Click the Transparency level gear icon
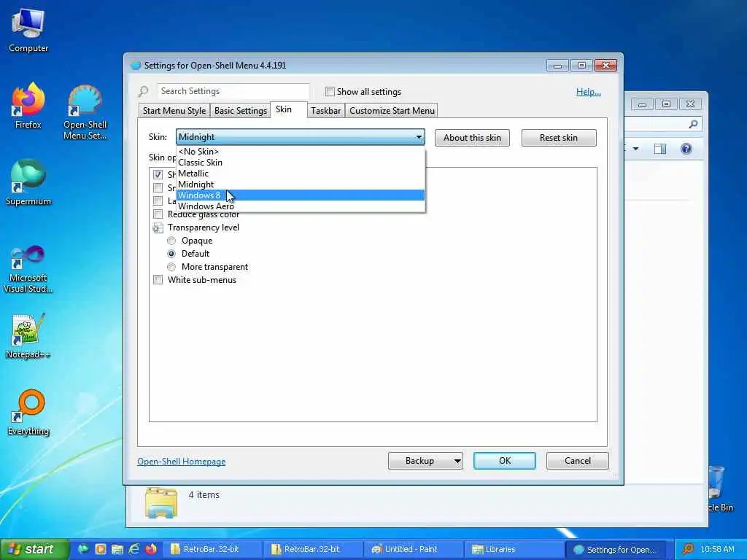The image size is (747, 560). 158,227
